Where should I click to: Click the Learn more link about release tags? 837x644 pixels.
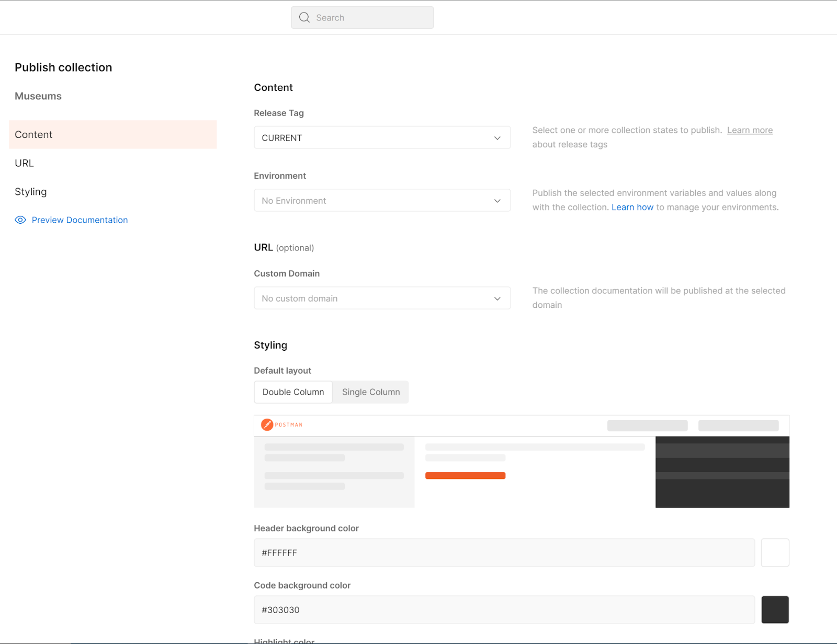point(750,130)
